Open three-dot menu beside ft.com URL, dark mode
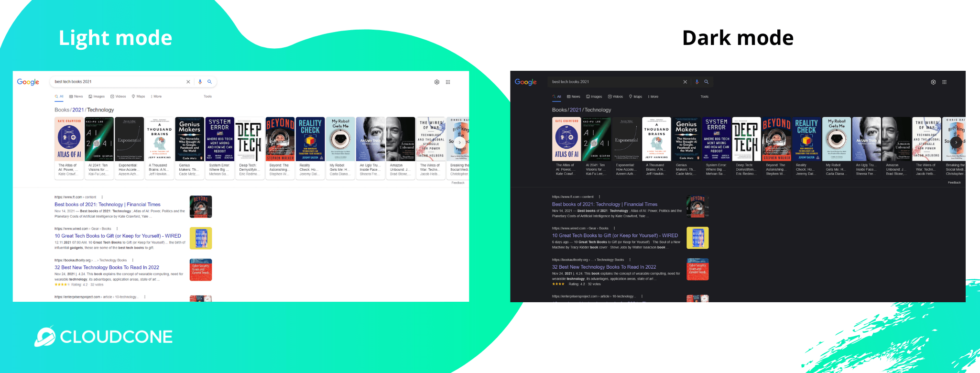 pos(599,197)
